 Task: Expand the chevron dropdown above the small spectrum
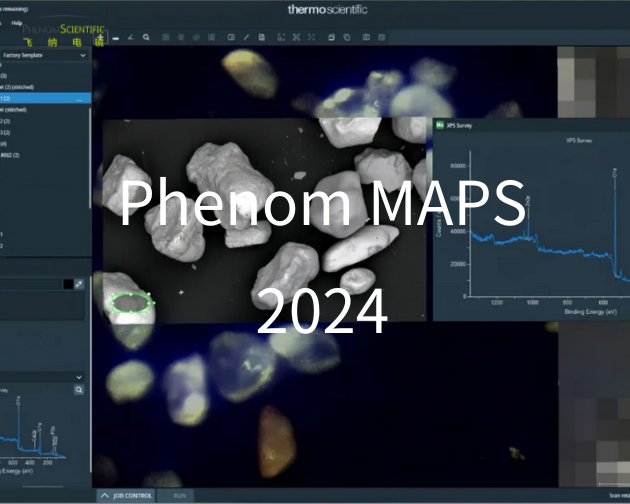79,377
